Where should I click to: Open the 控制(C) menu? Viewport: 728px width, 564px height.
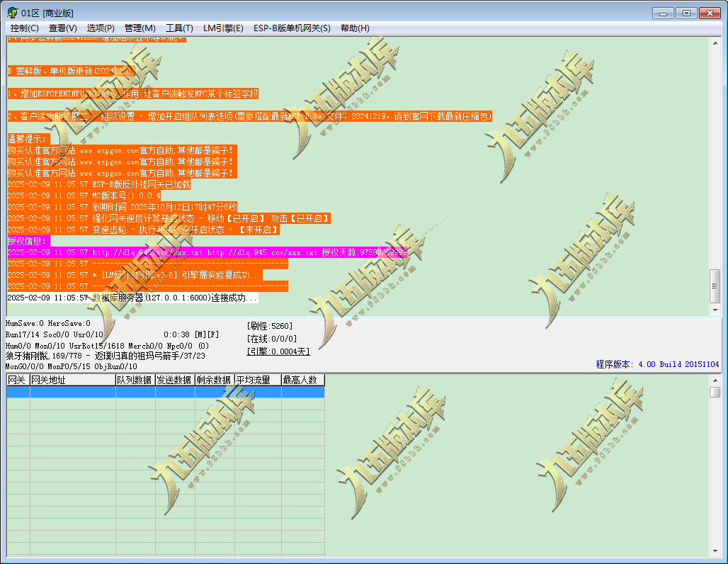pos(25,28)
